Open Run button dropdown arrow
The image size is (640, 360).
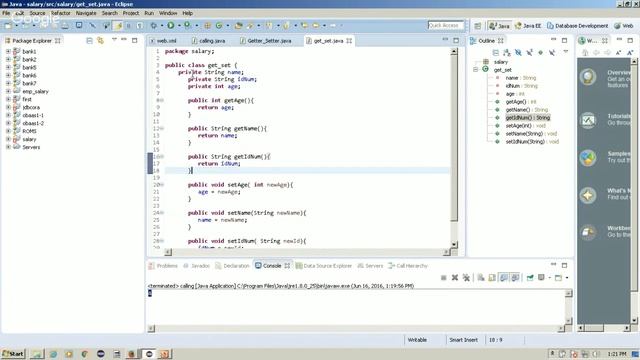coord(178,26)
